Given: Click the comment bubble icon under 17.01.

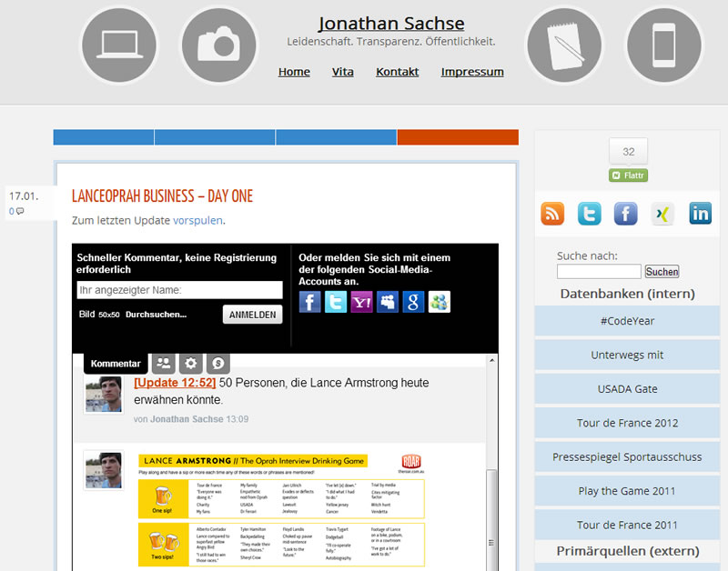Looking at the screenshot, I should (20, 211).
